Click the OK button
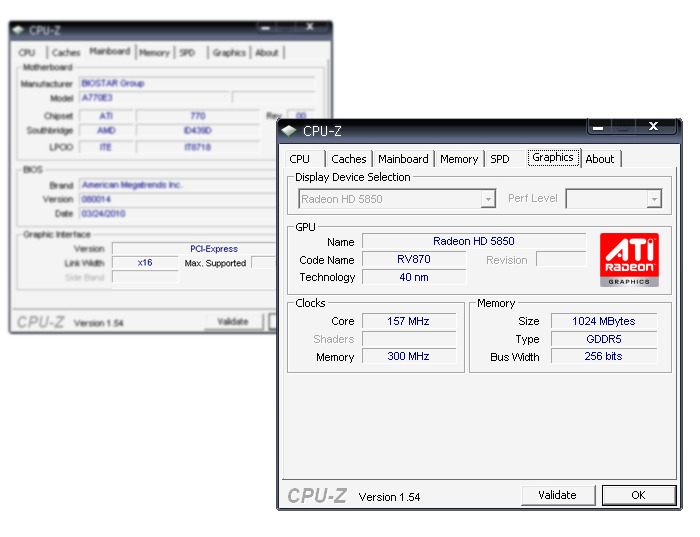Viewport: 700px width, 537px height. point(638,495)
